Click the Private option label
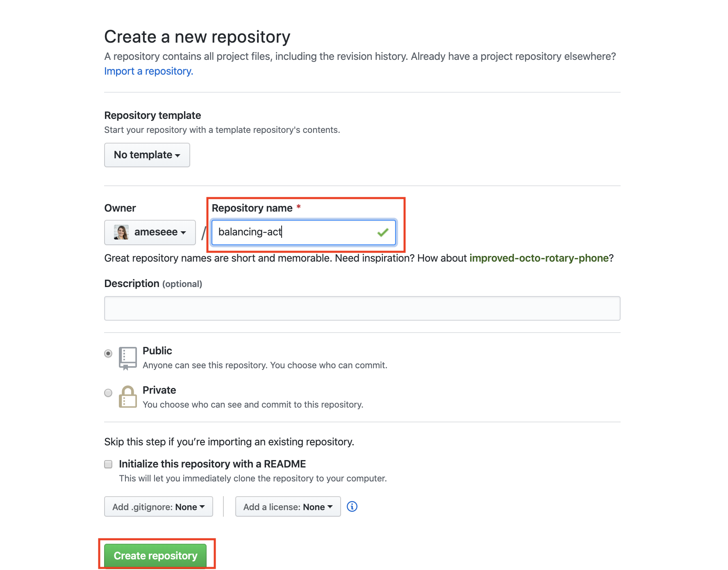 (x=159, y=390)
